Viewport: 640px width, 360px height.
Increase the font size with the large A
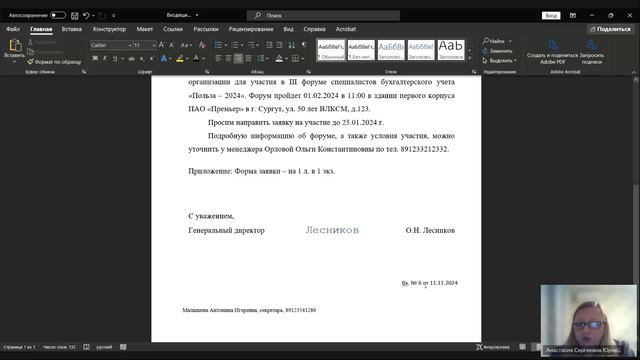tap(162, 45)
